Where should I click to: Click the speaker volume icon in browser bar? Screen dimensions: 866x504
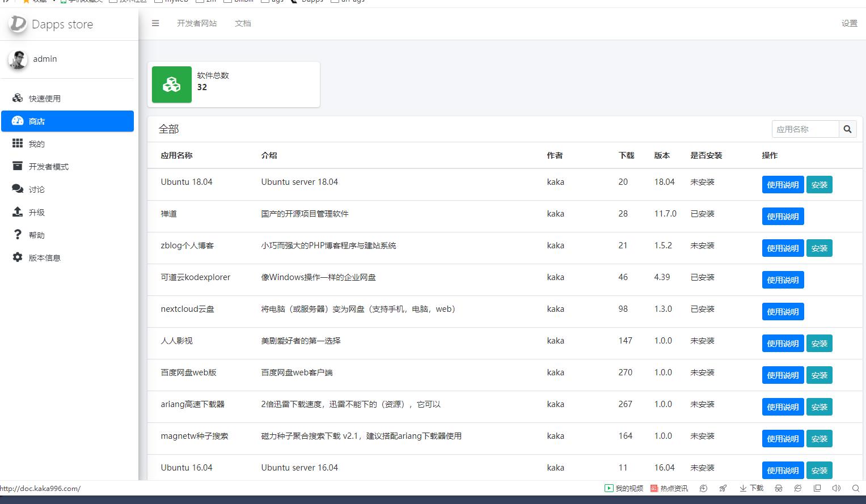point(836,488)
